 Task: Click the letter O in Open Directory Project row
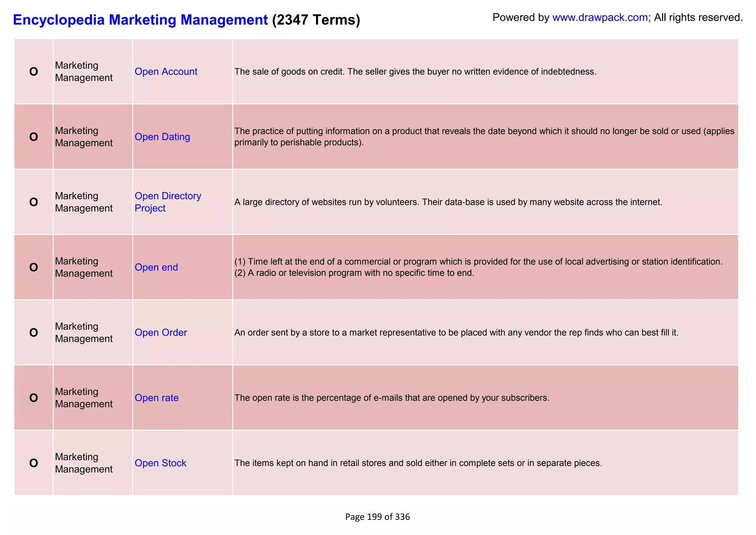(34, 202)
